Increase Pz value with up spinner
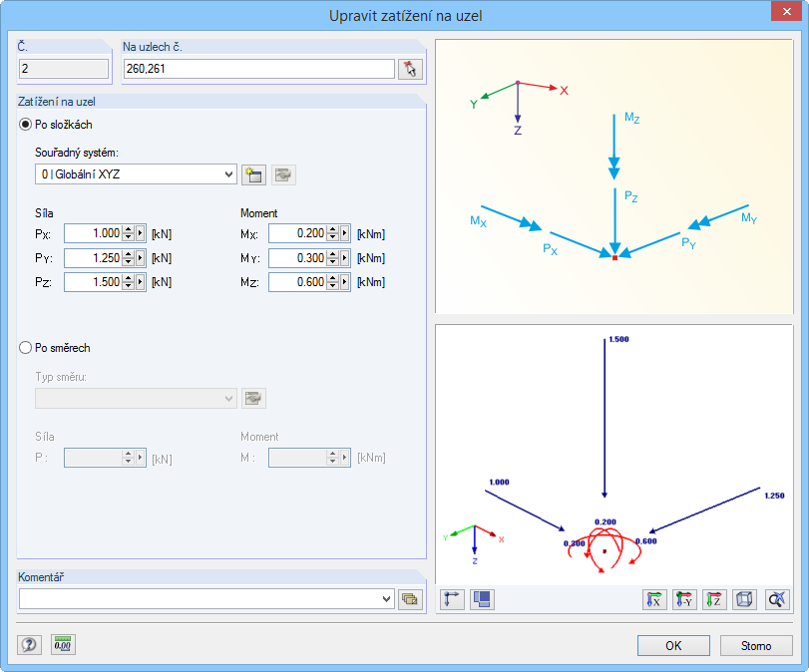Viewport: 809px width, 672px height. (128, 278)
